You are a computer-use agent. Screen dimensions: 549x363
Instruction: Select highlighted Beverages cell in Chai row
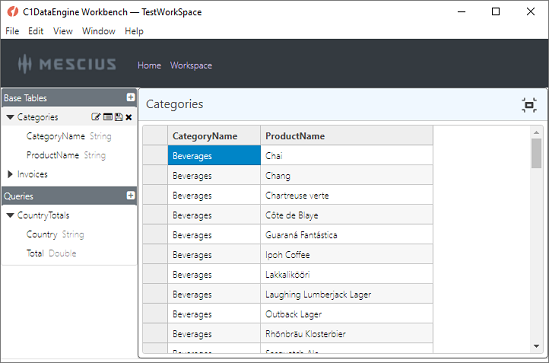point(214,155)
